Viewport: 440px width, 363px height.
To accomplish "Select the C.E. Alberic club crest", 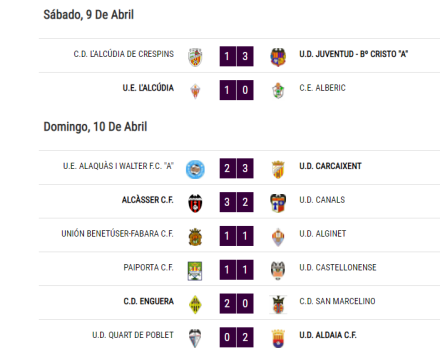I will click(278, 91).
